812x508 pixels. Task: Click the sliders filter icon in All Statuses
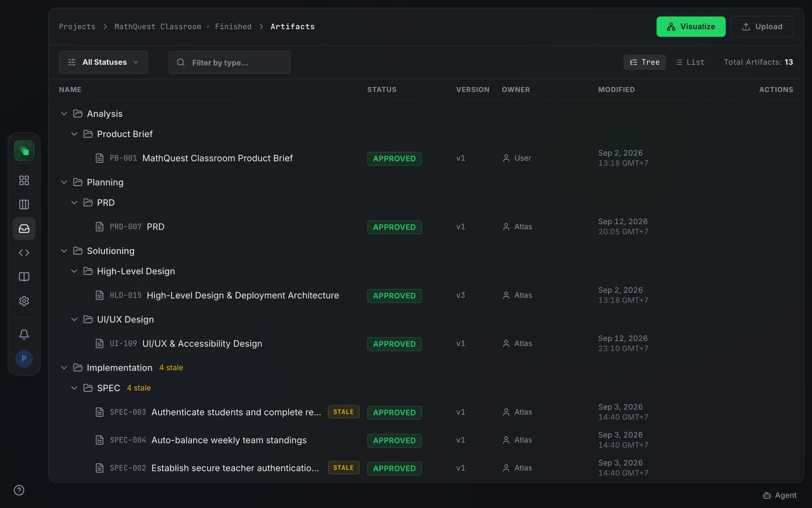tap(72, 62)
